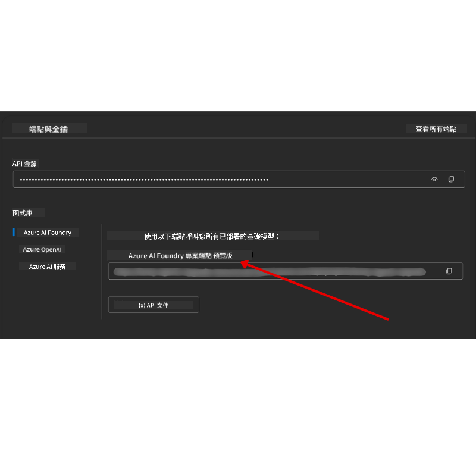Click the API 金鑰 label
The image size is (476, 476).
(24, 164)
